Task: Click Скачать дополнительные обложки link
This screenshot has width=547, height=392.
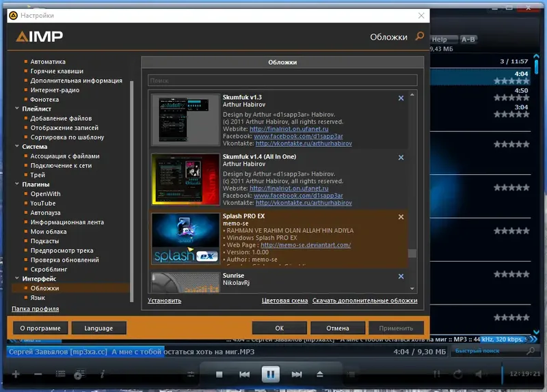Action: click(364, 300)
